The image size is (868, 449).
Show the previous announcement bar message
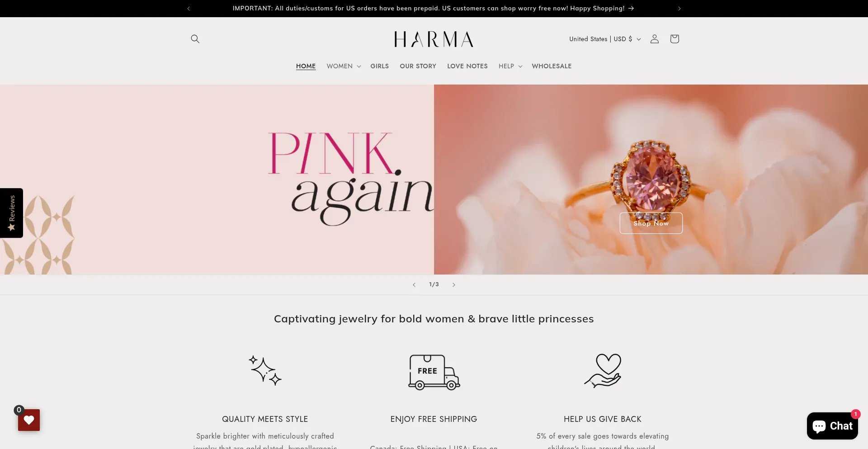pos(189,9)
